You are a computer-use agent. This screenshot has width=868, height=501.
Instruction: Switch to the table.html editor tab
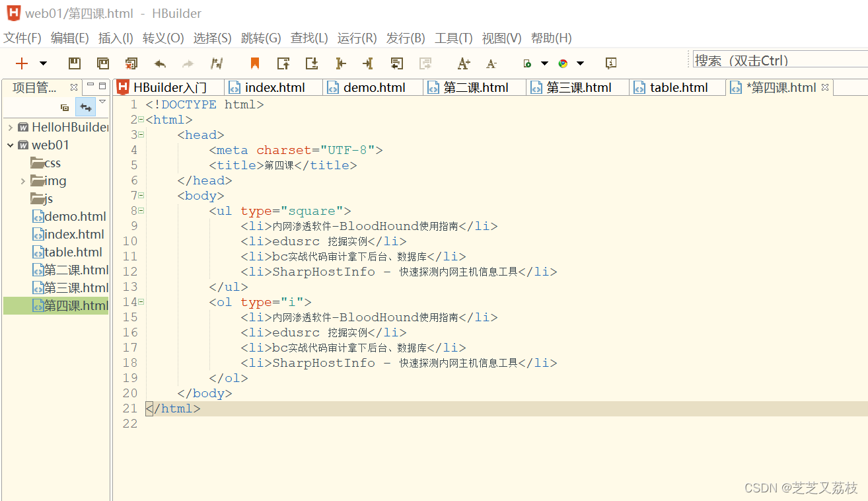[x=678, y=87]
